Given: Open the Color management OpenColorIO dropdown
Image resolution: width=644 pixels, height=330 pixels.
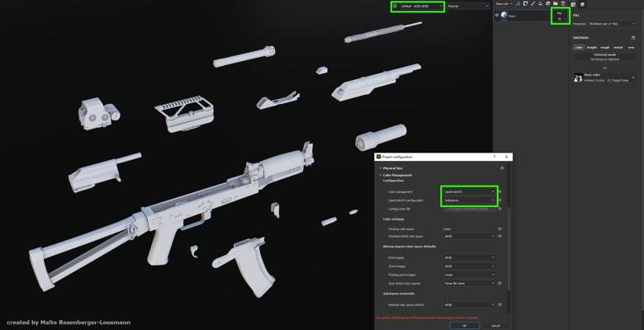Looking at the screenshot, I should click(469, 191).
